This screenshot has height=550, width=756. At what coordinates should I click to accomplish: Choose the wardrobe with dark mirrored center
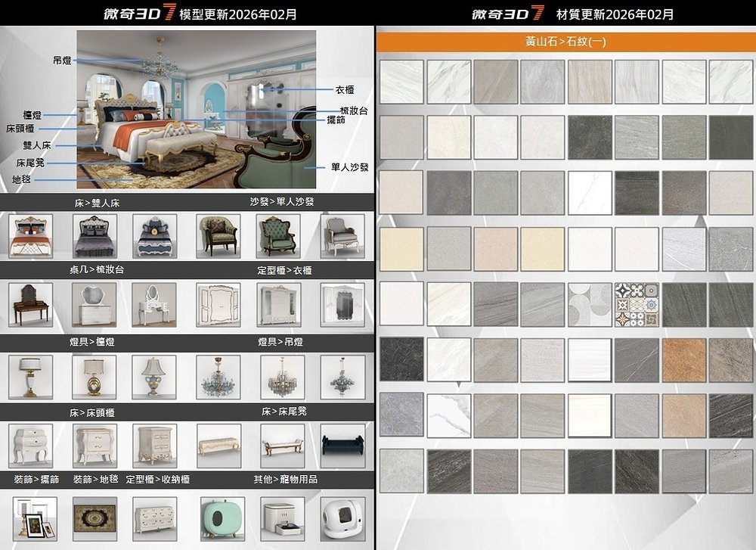point(342,305)
